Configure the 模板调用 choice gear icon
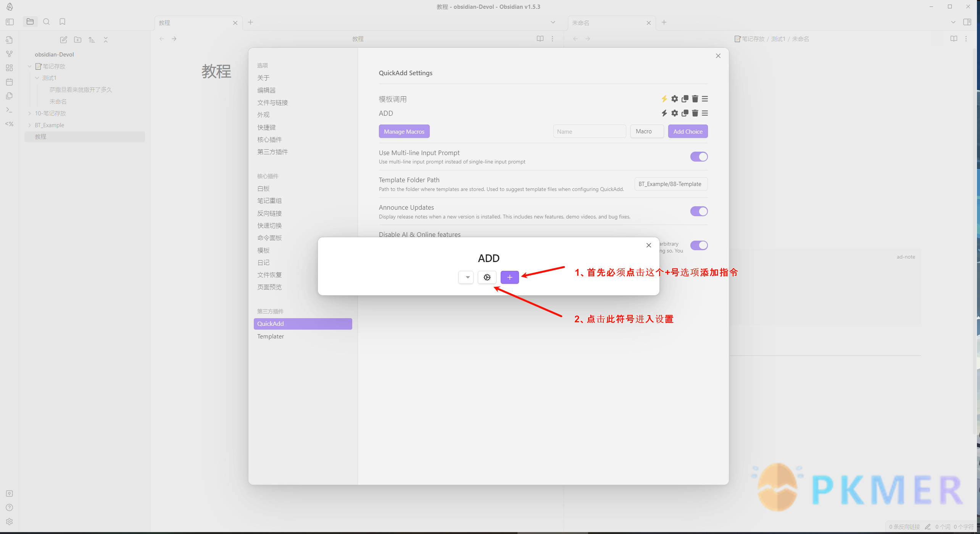This screenshot has width=980, height=534. (675, 99)
